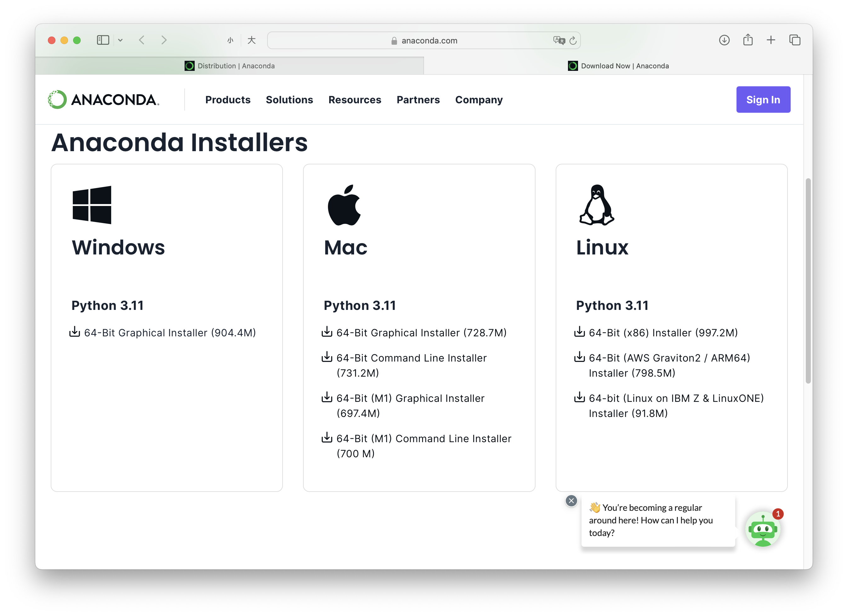Click the Sign In button

click(x=763, y=100)
